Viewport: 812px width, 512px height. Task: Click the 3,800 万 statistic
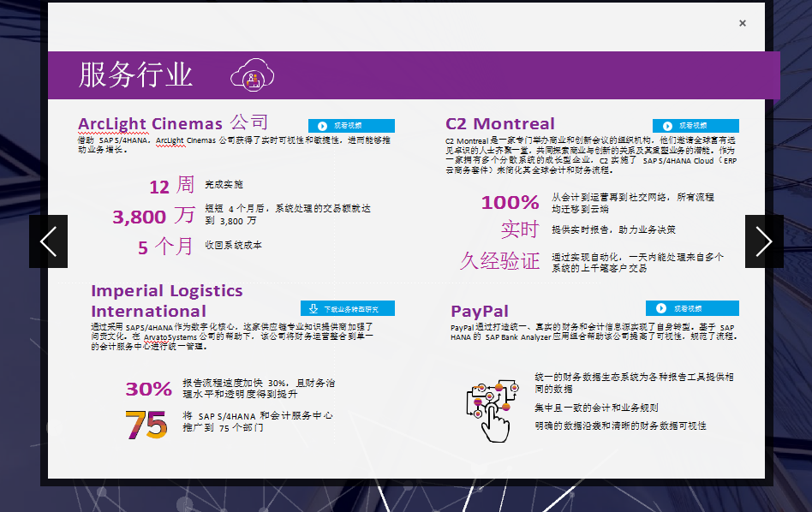[154, 216]
